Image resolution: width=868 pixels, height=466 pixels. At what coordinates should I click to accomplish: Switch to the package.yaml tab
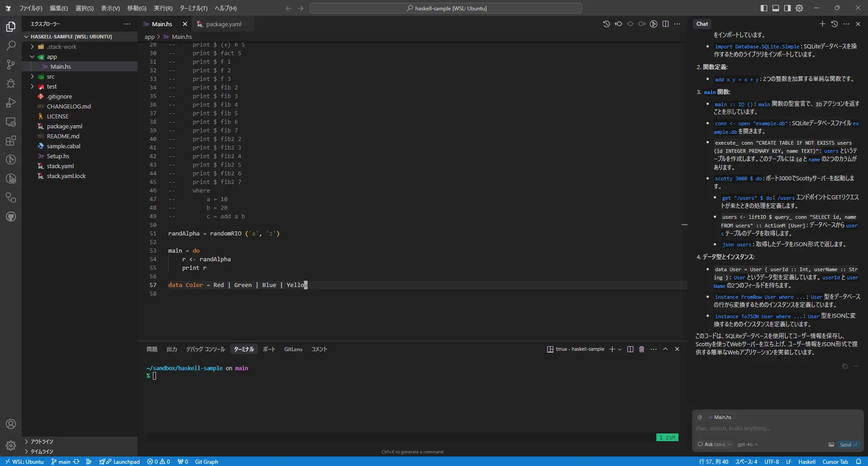(x=223, y=24)
